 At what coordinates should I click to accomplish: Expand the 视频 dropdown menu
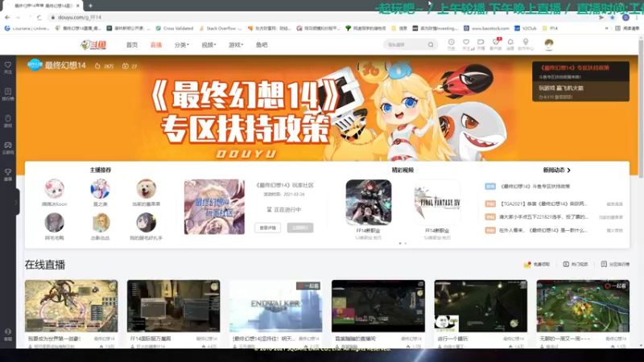(x=208, y=45)
